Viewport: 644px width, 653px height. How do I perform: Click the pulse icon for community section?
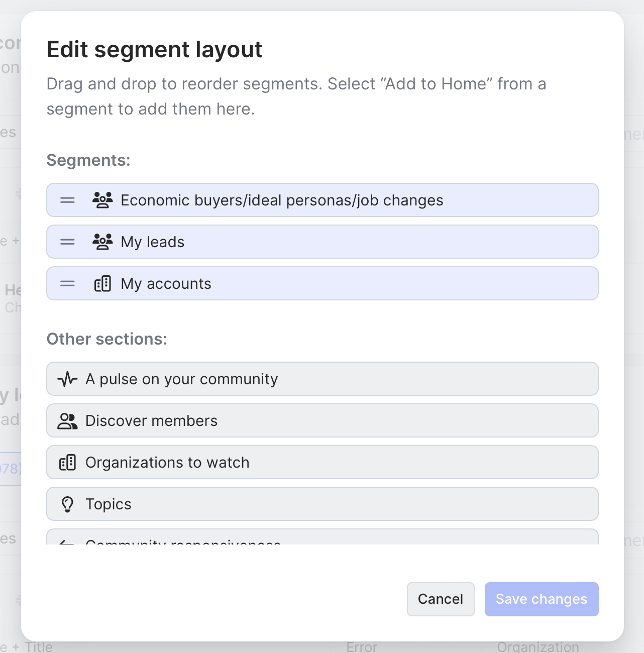(x=67, y=379)
